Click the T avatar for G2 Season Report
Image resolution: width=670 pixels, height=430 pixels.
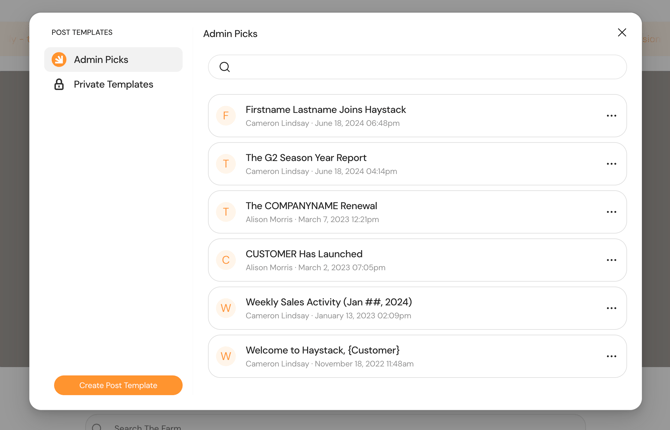(226, 164)
